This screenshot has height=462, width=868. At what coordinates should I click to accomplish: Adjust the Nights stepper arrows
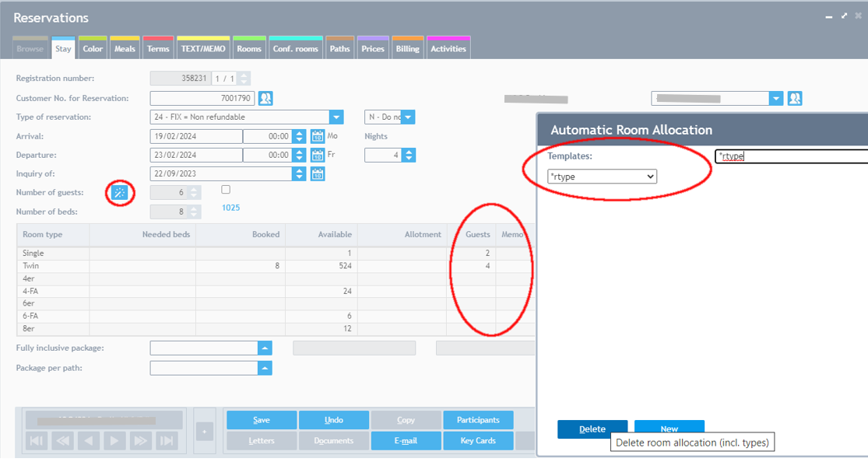(409, 156)
